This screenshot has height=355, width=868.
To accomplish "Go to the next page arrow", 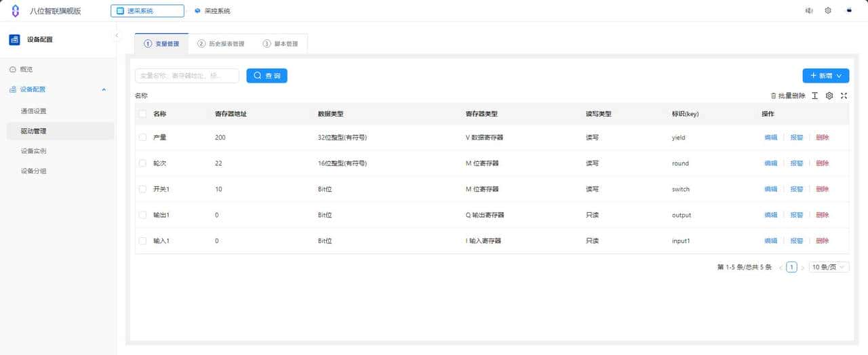I will 803,268.
